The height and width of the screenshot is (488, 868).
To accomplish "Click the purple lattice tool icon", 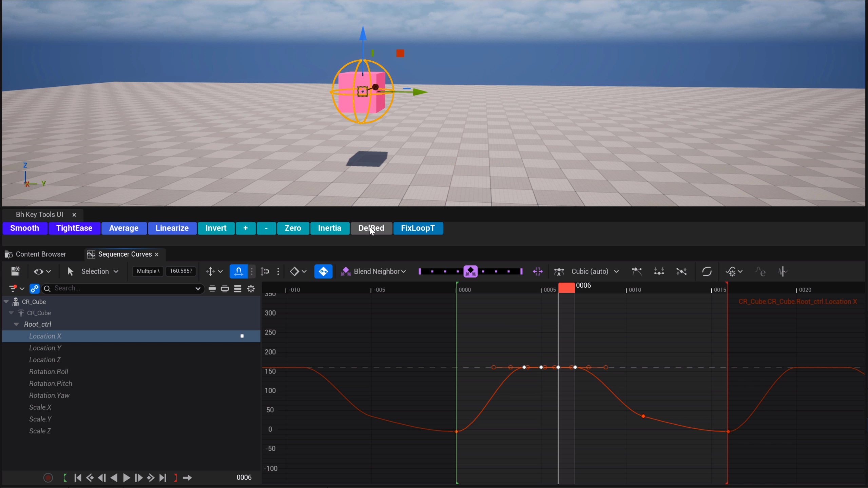I will (x=538, y=271).
